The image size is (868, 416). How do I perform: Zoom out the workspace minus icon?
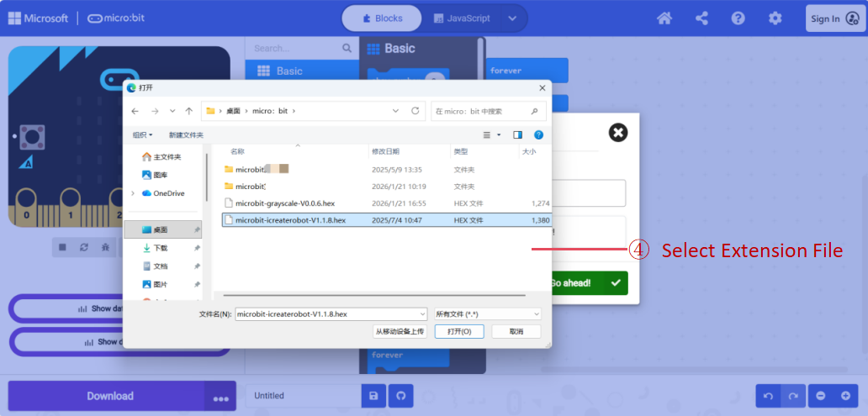[x=821, y=396]
